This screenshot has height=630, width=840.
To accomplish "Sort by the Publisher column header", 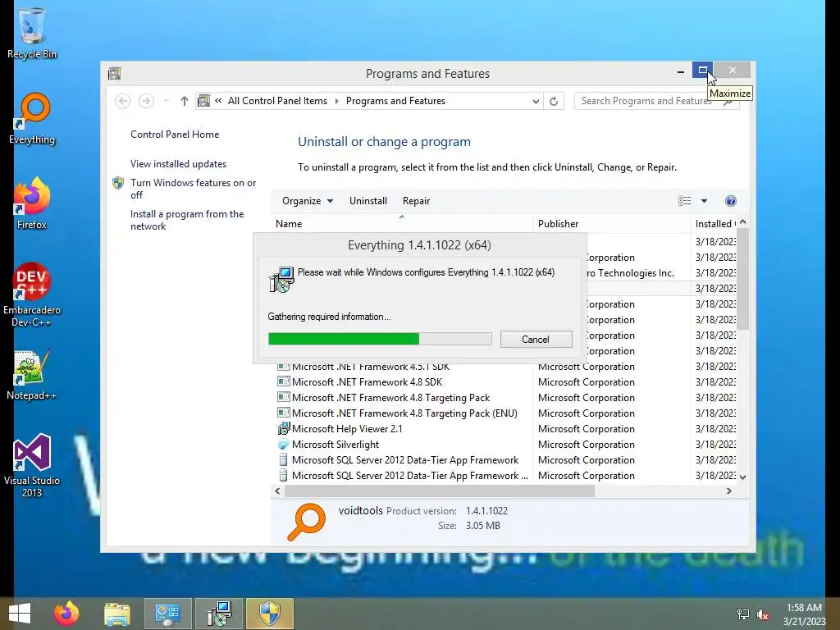I will [x=611, y=224].
